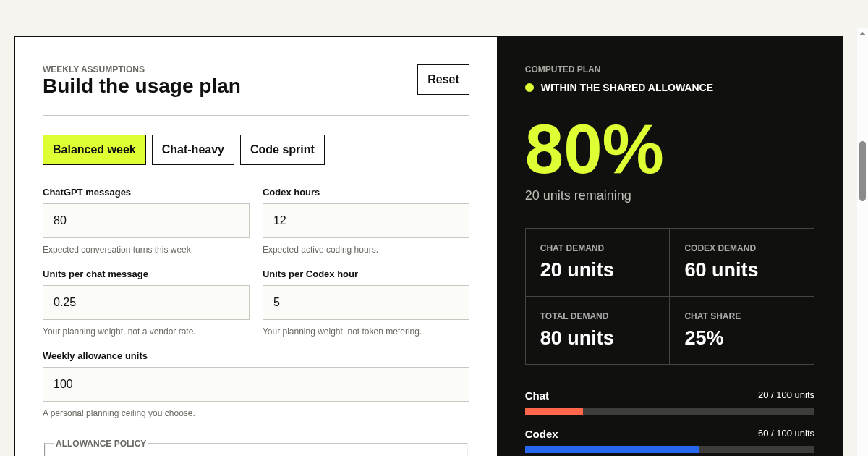Click the '60 / 100 units' codex label
Image resolution: width=868 pixels, height=456 pixels.
coord(786,434)
